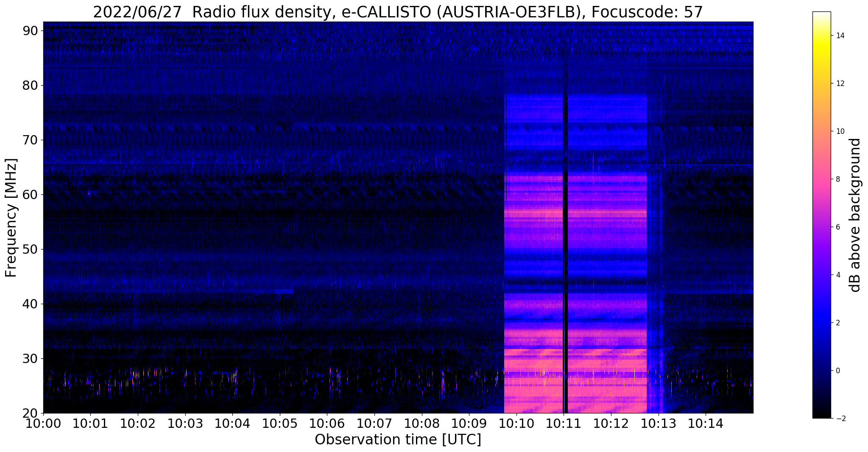The width and height of the screenshot is (868, 452).
Task: Click the 80 MHz frequency tick label
Action: (31, 85)
